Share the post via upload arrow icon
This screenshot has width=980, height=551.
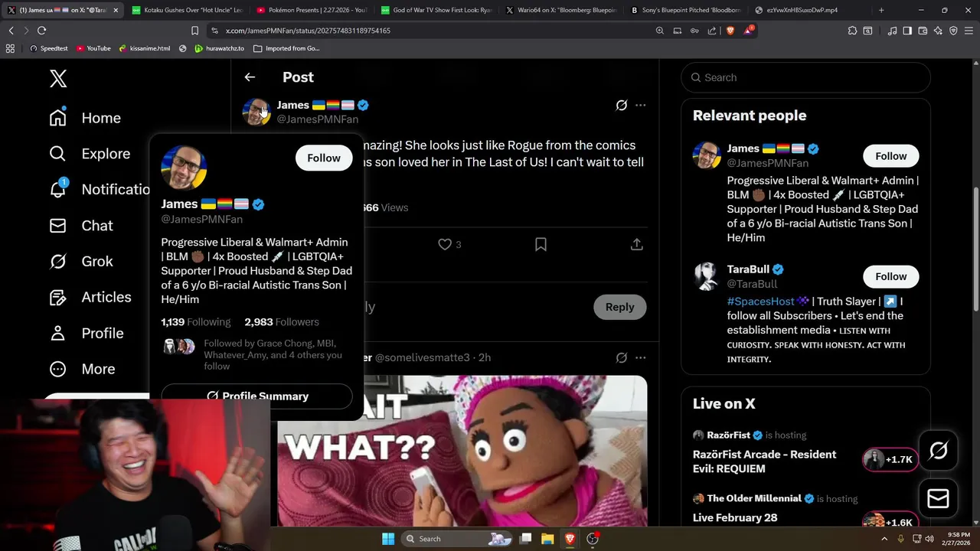click(636, 244)
